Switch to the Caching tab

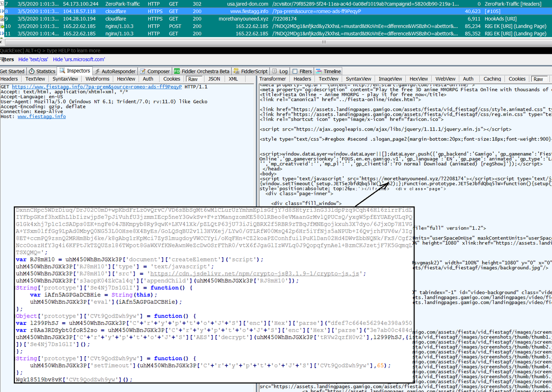492,79
